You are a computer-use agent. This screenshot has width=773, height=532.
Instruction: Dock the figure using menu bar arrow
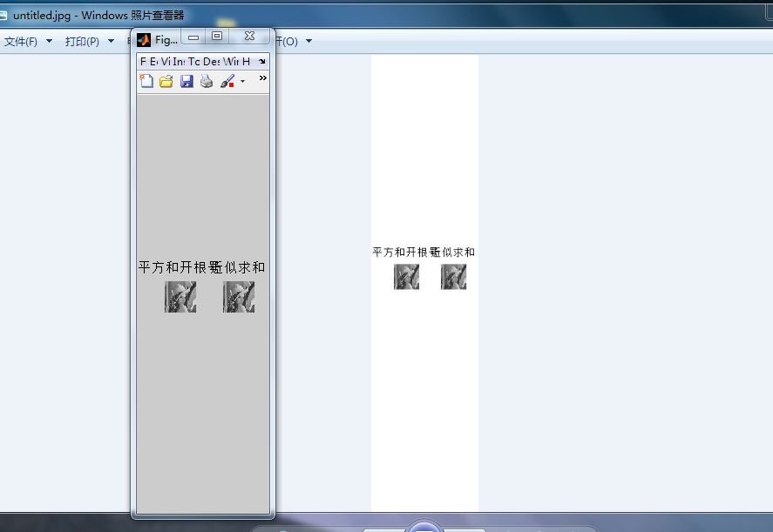coord(262,62)
